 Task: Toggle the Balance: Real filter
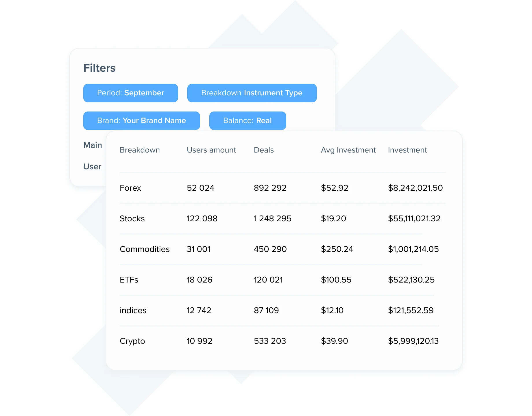pos(247,120)
